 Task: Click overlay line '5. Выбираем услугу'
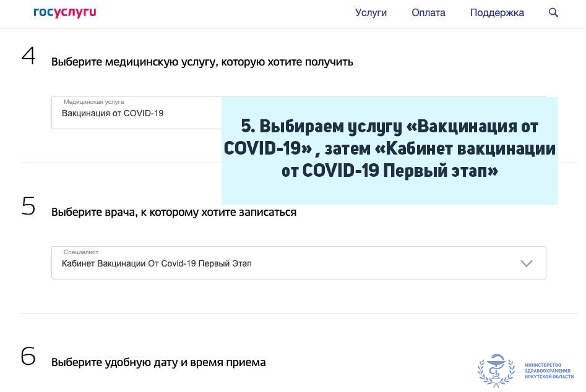(389, 127)
